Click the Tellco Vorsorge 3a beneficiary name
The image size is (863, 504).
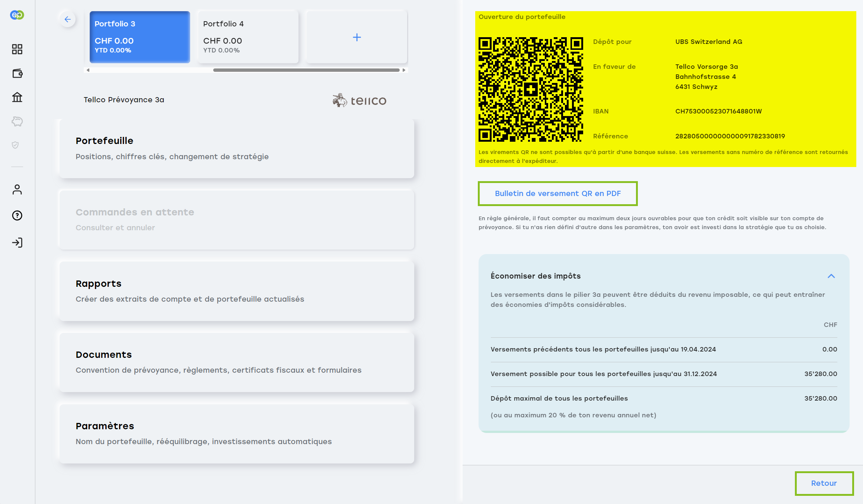pyautogui.click(x=706, y=67)
